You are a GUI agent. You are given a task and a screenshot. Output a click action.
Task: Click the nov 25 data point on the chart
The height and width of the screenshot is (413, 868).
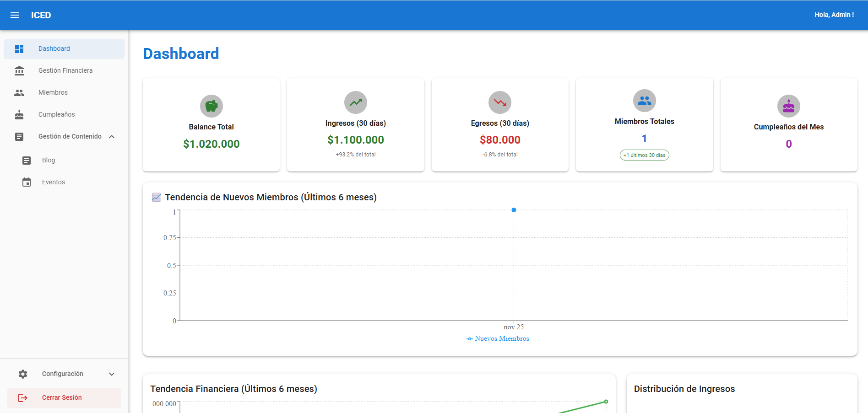coord(514,210)
